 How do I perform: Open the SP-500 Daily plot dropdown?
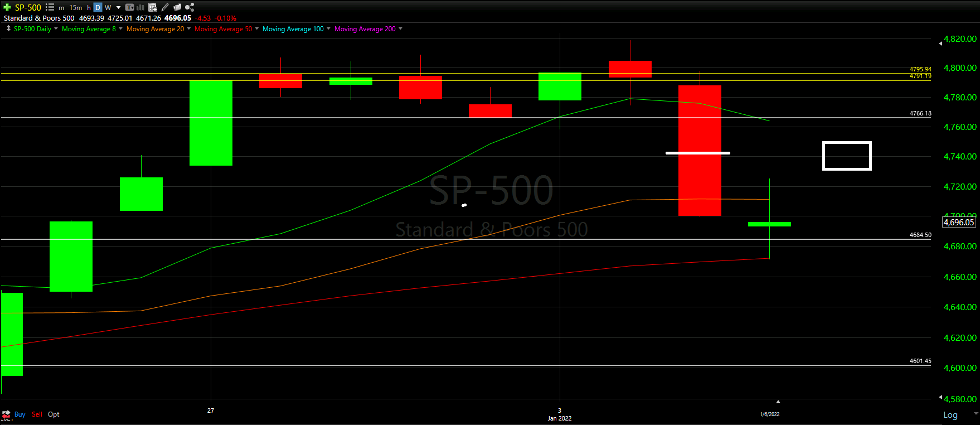click(x=56, y=28)
